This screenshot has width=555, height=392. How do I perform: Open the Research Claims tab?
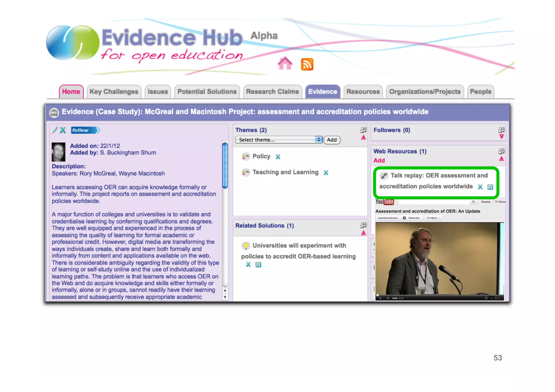point(272,92)
